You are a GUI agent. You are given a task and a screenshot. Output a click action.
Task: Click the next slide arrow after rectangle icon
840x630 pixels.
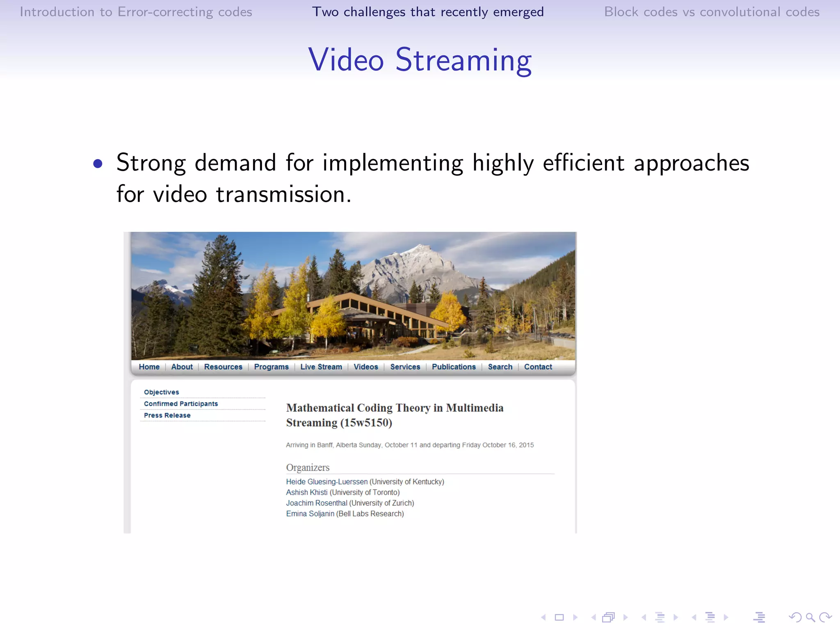coord(575,617)
